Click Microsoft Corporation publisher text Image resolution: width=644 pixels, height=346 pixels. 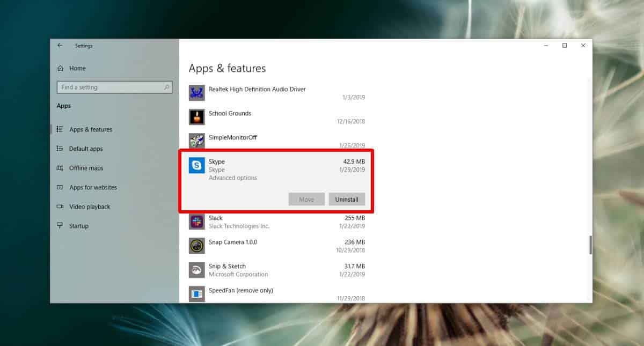click(238, 274)
